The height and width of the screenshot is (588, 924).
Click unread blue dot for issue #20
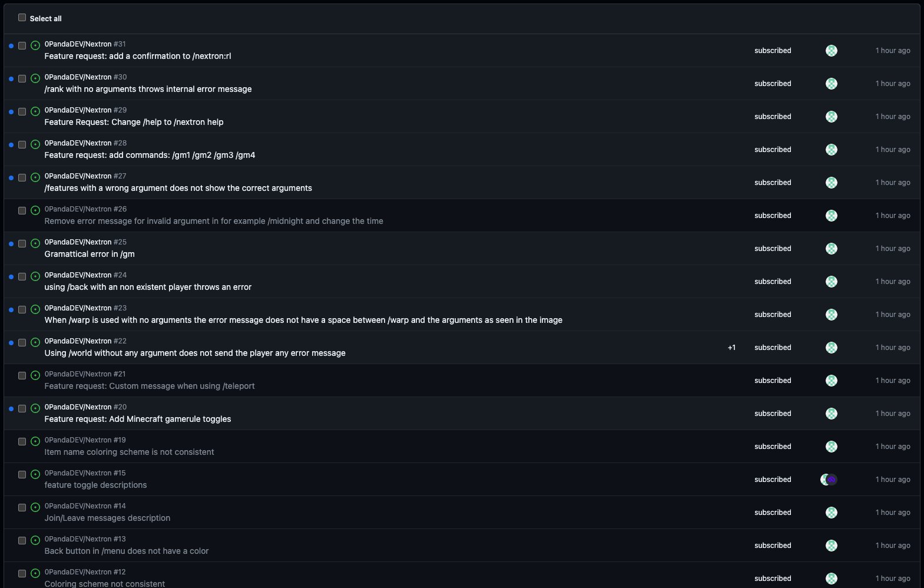click(x=11, y=409)
